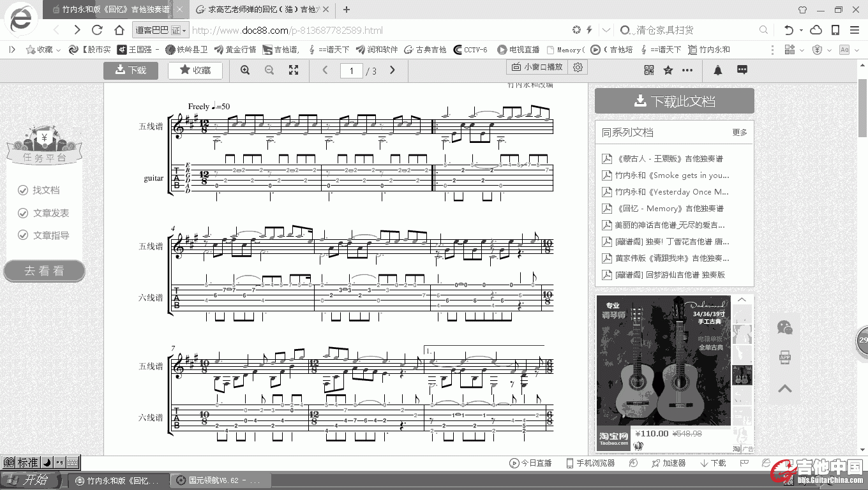Open the browser skin shirt icon
Viewport: 868px width, 490px height.
803,10
